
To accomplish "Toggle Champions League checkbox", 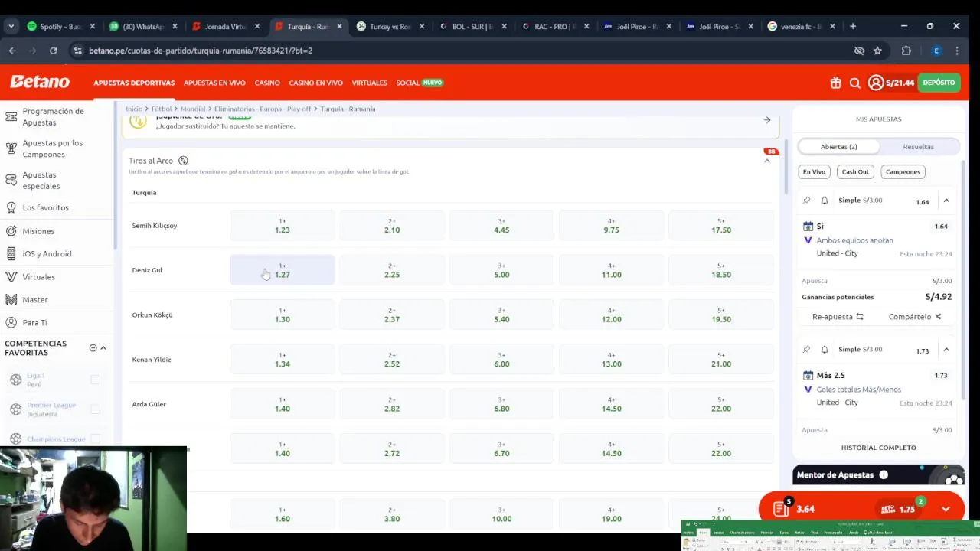I will 95,439.
